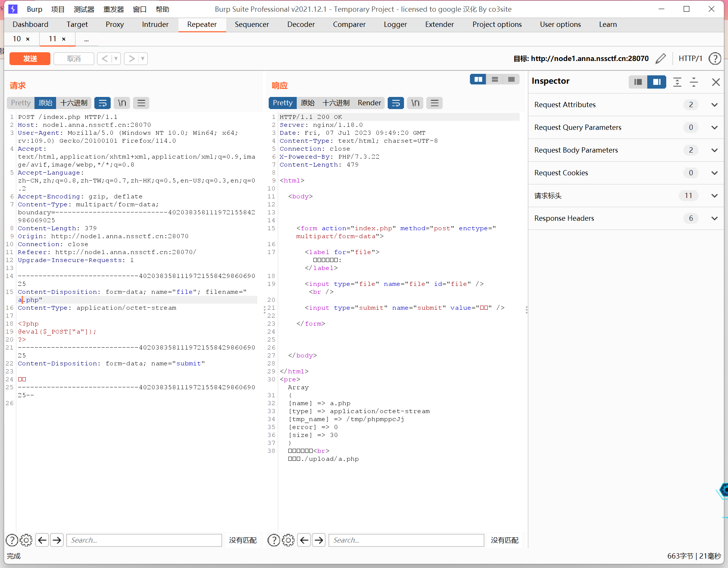Go to Dashboard tab
728x568 pixels.
pos(30,25)
